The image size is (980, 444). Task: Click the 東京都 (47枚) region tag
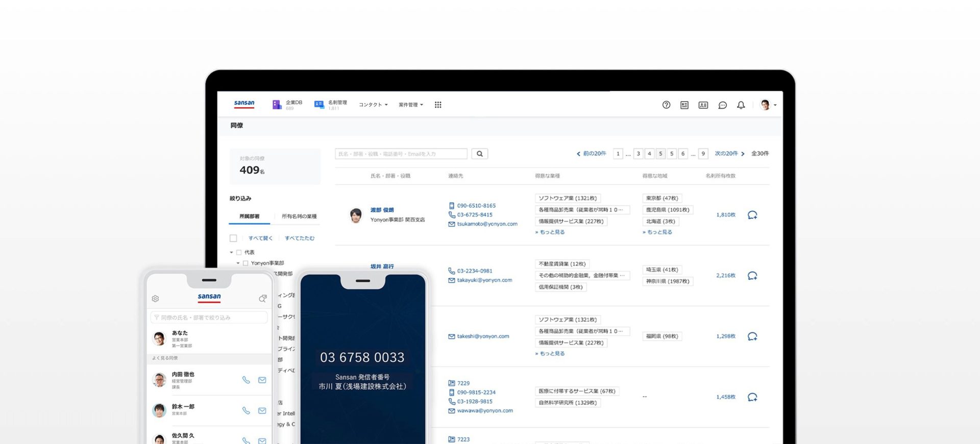click(662, 198)
